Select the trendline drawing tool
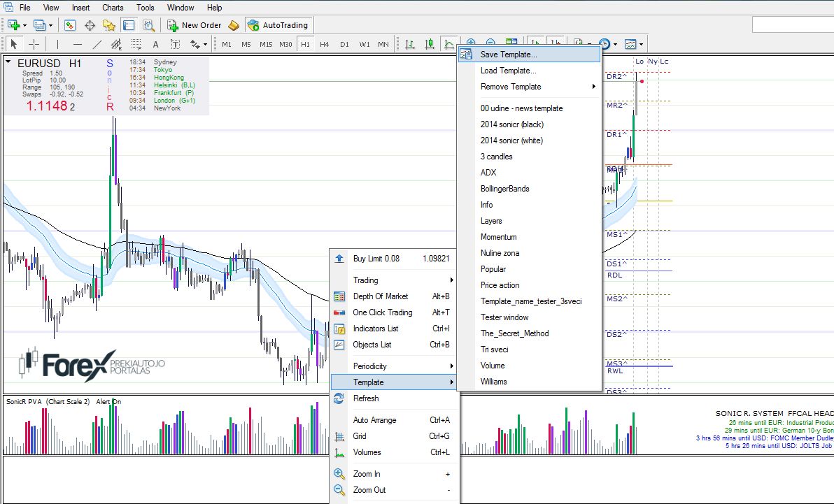The height and width of the screenshot is (504, 834). (97, 44)
